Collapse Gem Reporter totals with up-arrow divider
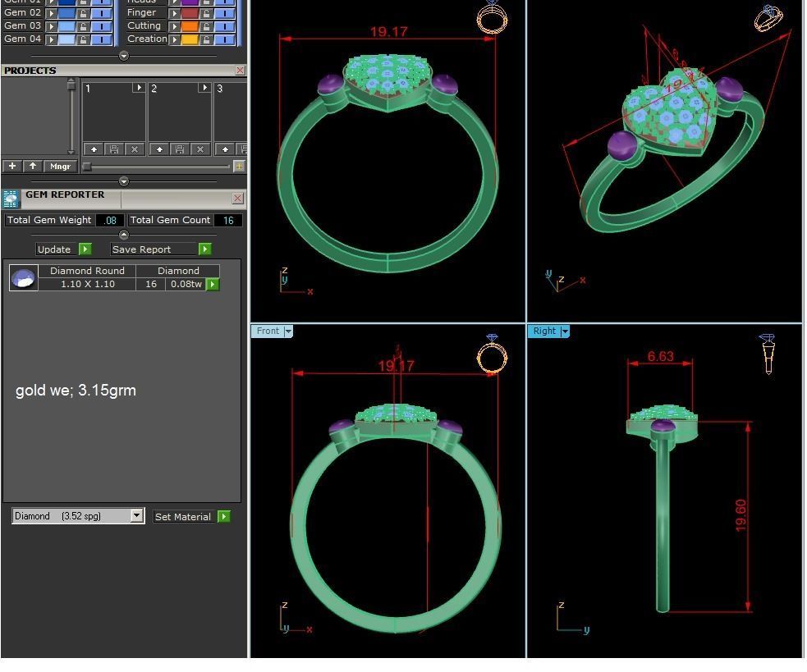The image size is (807, 672). (x=123, y=235)
